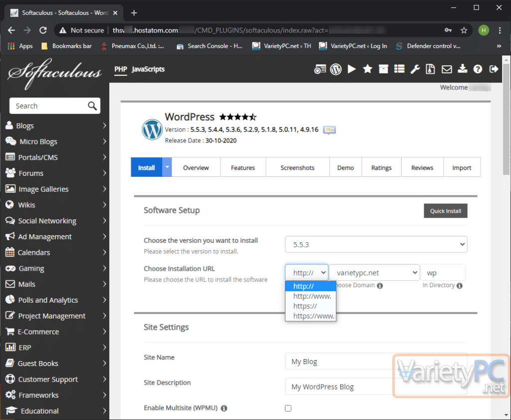
Task: Switch to the Ratings tab
Action: point(381,168)
